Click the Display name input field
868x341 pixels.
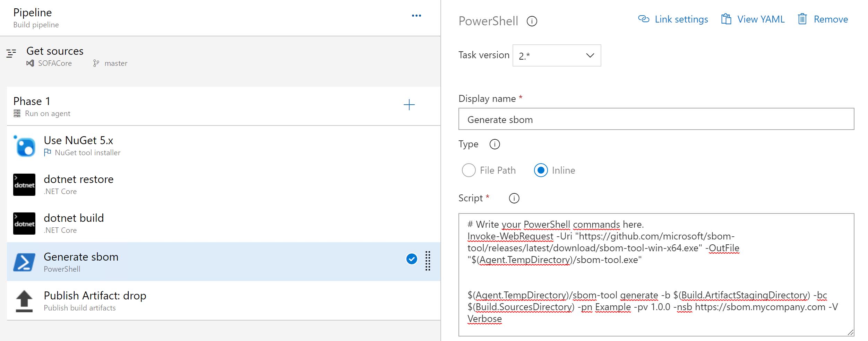click(x=656, y=119)
